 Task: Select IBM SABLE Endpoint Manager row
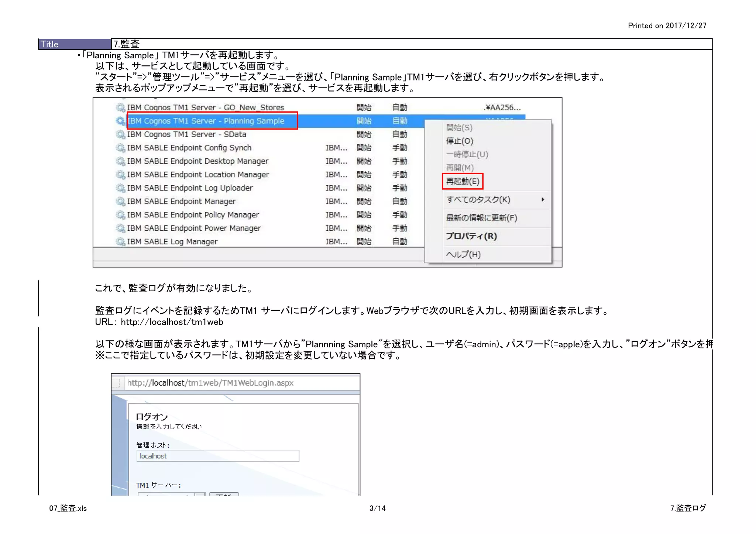coord(181,201)
